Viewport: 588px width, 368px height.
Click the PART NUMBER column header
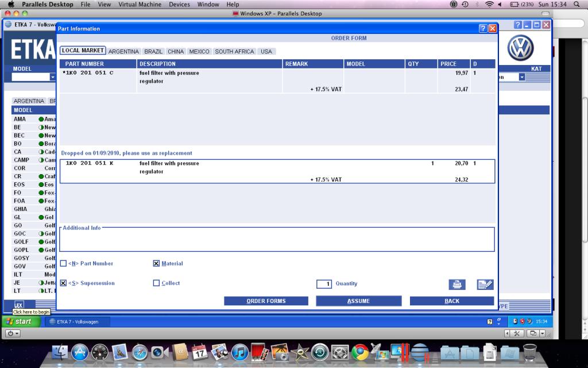tap(99, 64)
